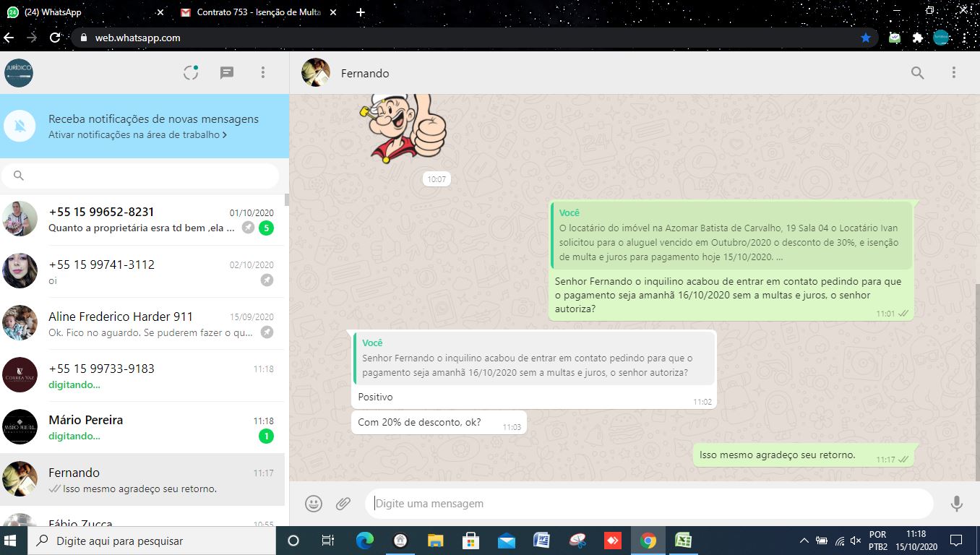The image size is (980, 555).
Task: Open a new browser tab
Action: coord(361,12)
